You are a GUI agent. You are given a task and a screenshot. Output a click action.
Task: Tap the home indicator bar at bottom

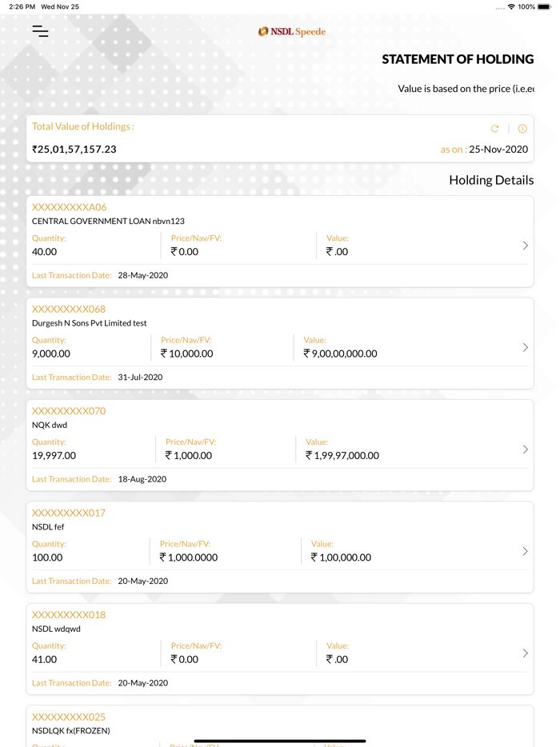coord(279,741)
